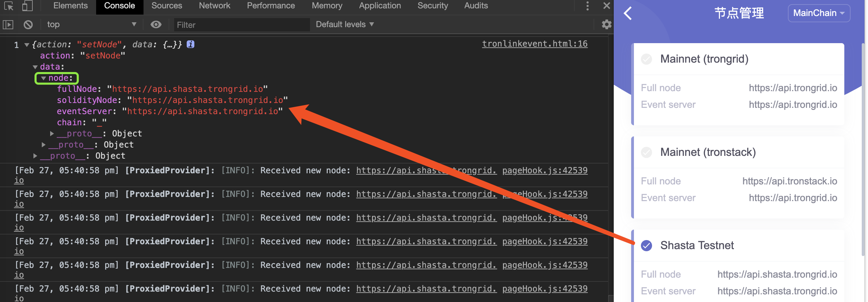This screenshot has height=302, width=868.
Task: Open pageHook.js:42539 link in last log row
Action: pyautogui.click(x=545, y=289)
